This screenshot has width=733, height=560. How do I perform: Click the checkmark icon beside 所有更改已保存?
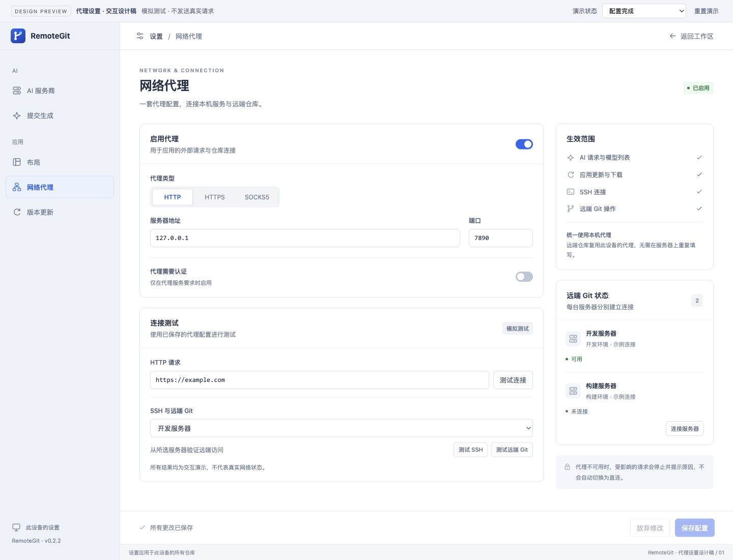tap(143, 527)
